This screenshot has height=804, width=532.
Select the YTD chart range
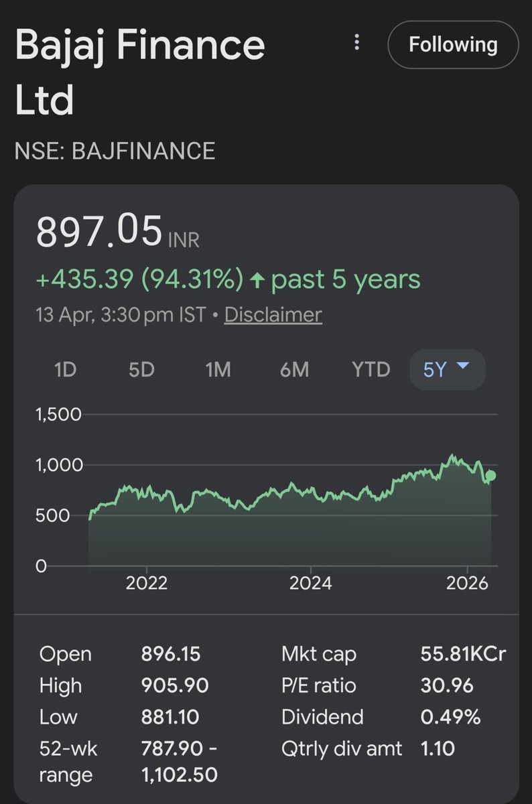point(371,369)
